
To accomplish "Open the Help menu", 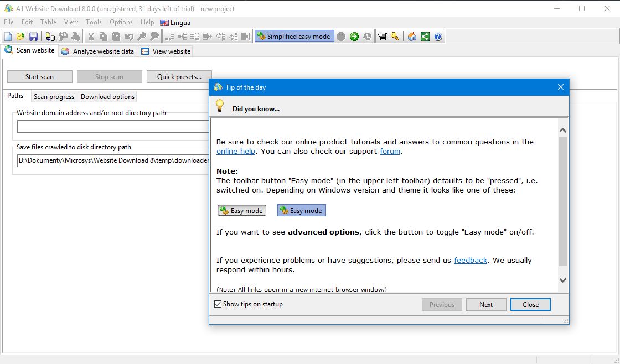I will click(147, 22).
